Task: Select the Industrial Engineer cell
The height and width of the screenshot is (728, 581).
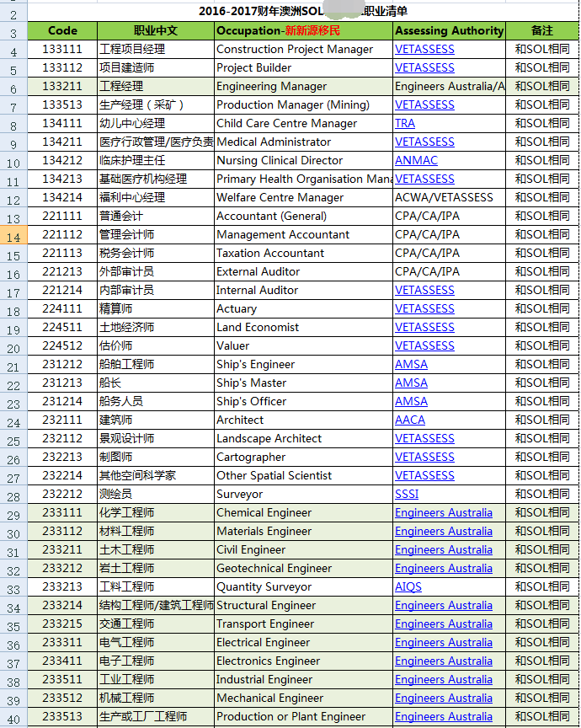Action: (x=303, y=680)
